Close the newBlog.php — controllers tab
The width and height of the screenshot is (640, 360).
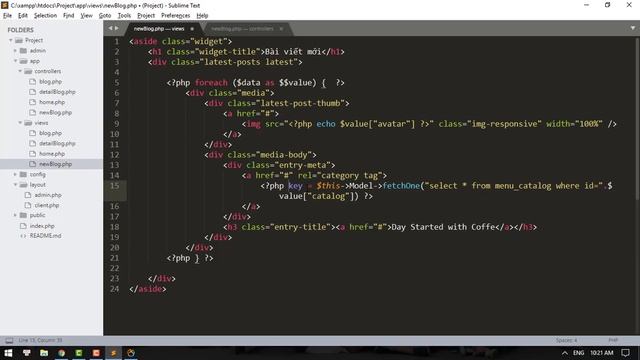coord(281,29)
